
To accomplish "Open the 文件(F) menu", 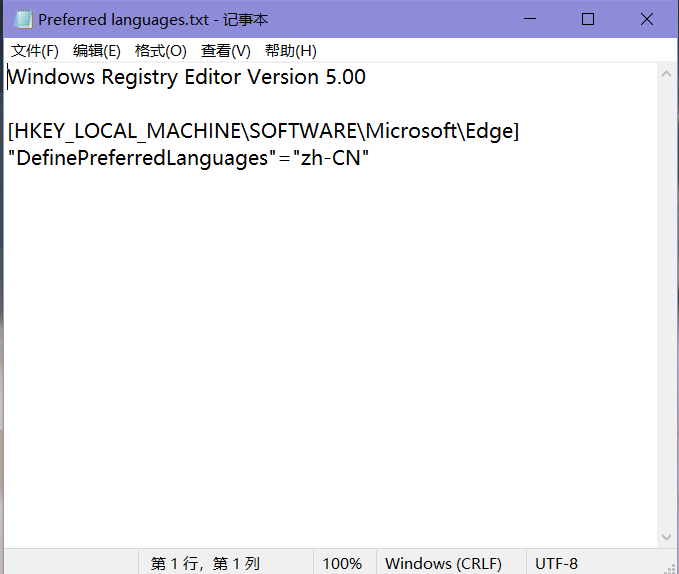I will click(x=35, y=51).
